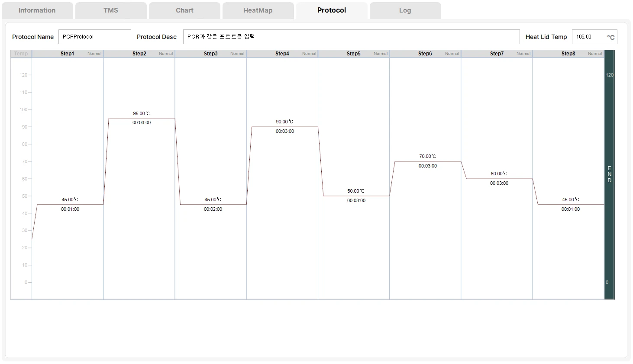
Task: Edit the Heat Lid Temp value field
Action: (594, 37)
